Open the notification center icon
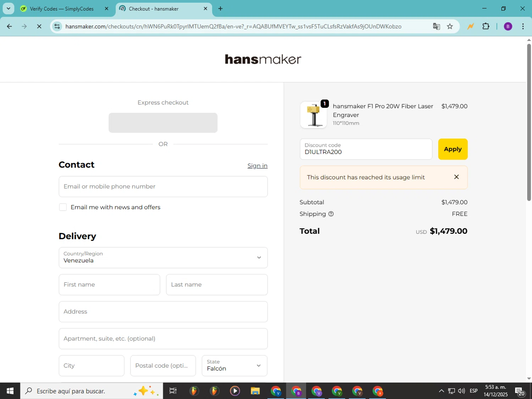532x399 pixels. click(520, 391)
